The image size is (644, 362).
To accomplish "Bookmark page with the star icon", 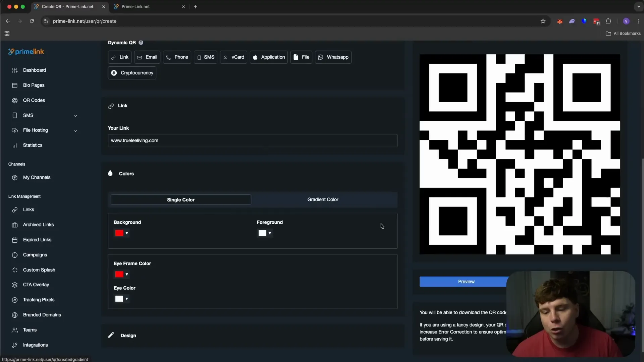I will click(x=543, y=21).
